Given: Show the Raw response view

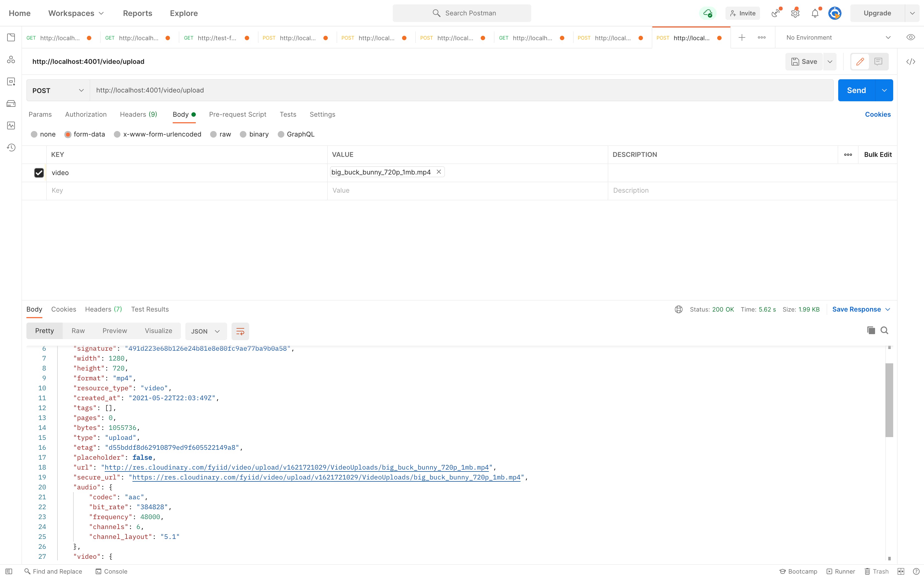Looking at the screenshot, I should coord(78,331).
